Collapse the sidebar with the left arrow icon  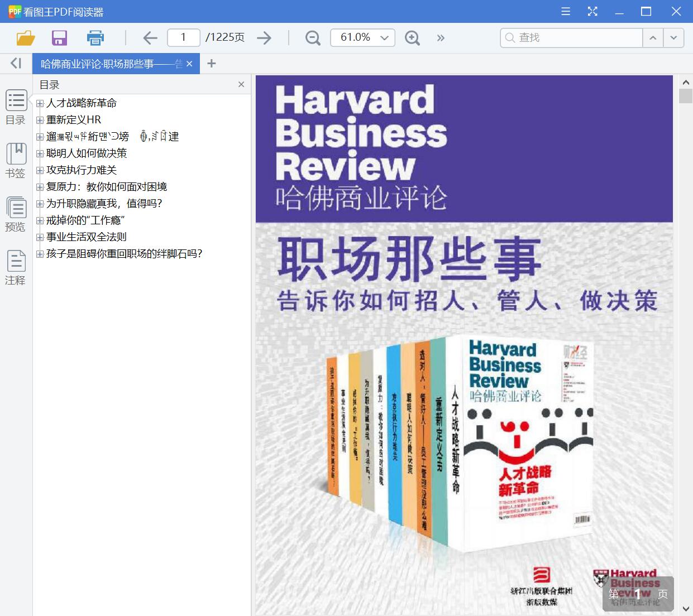click(x=16, y=64)
